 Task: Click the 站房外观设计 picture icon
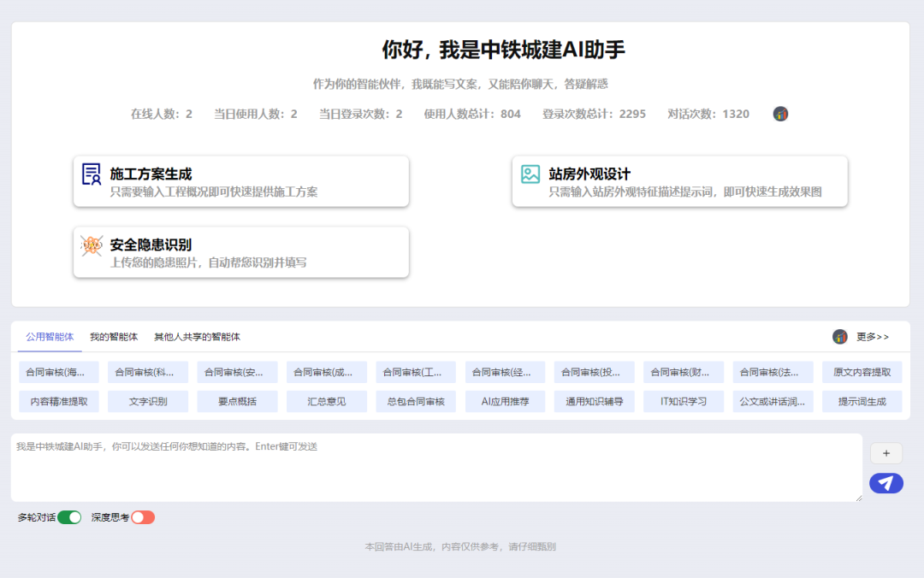530,174
